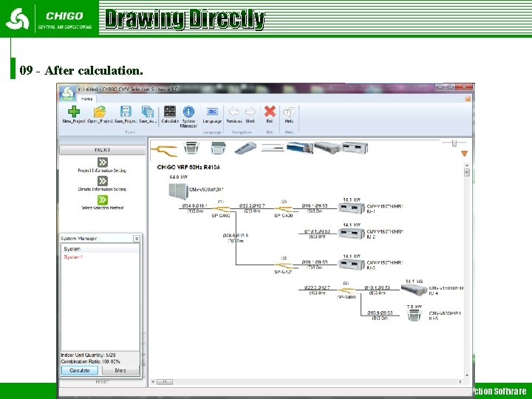Click the Combination Ratio status text

click(91, 361)
